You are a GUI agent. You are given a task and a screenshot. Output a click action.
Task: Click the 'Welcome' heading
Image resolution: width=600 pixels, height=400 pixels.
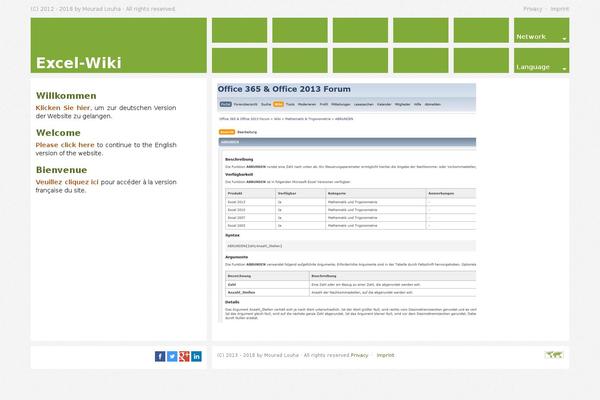58,133
